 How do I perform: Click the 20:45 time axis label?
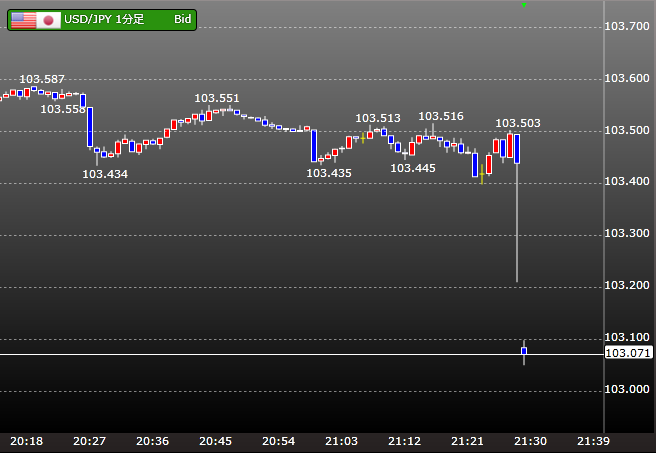[x=215, y=441]
